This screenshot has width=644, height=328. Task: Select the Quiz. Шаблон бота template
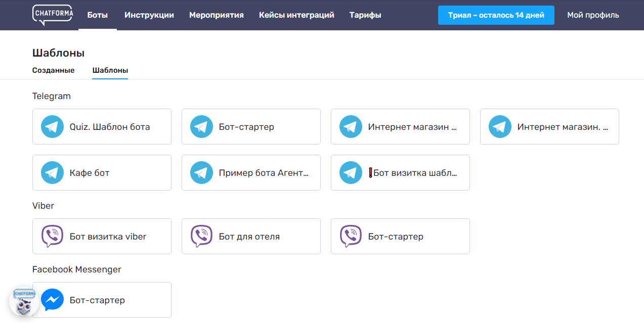109,126
